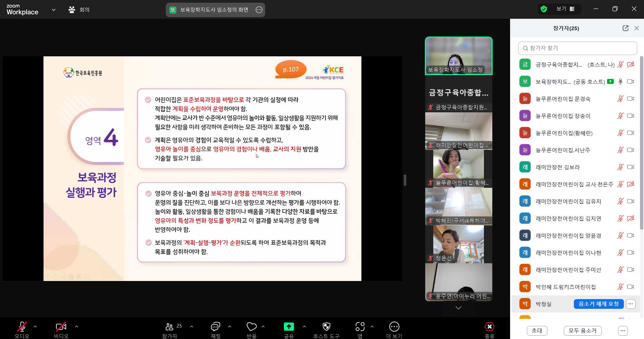Screen dimensions: 644x339
Task: Click 음소거 해제 요청 button for 박정실
Action: (598, 304)
